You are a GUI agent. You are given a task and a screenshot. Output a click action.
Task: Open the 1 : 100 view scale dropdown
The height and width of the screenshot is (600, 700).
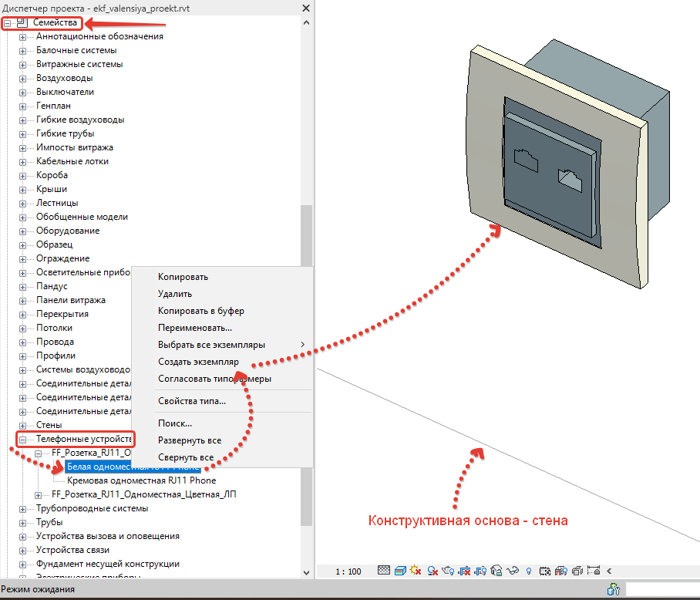tap(348, 571)
